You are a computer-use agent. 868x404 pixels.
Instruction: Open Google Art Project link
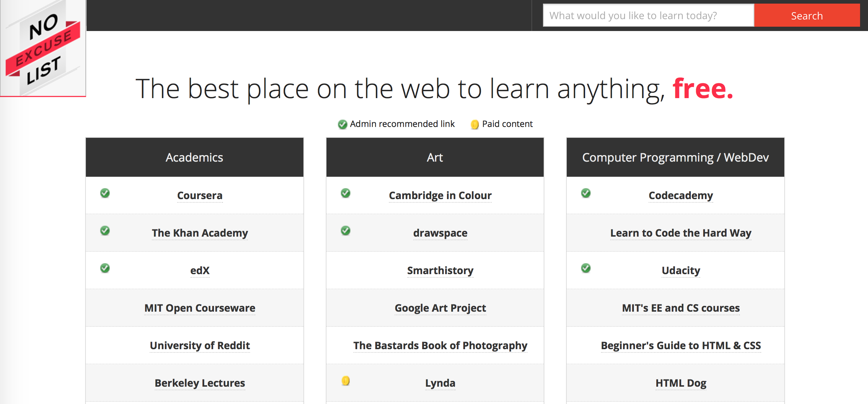pyautogui.click(x=440, y=308)
